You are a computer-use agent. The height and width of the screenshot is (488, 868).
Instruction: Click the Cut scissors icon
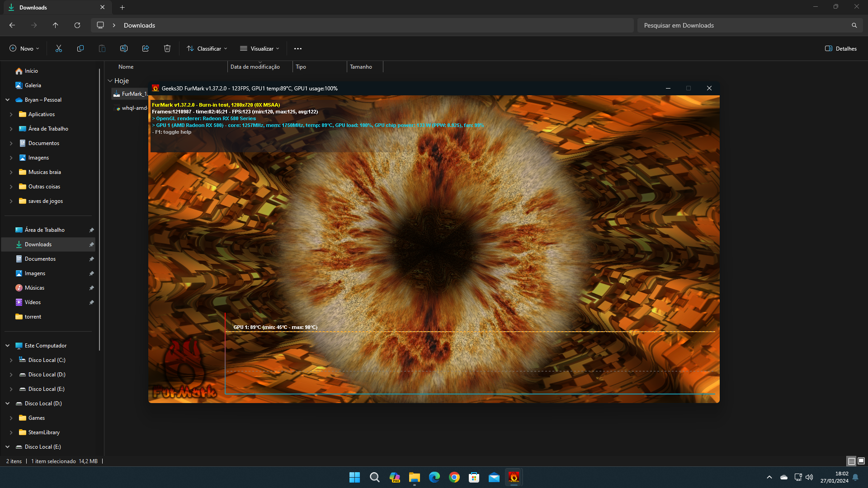(x=59, y=48)
